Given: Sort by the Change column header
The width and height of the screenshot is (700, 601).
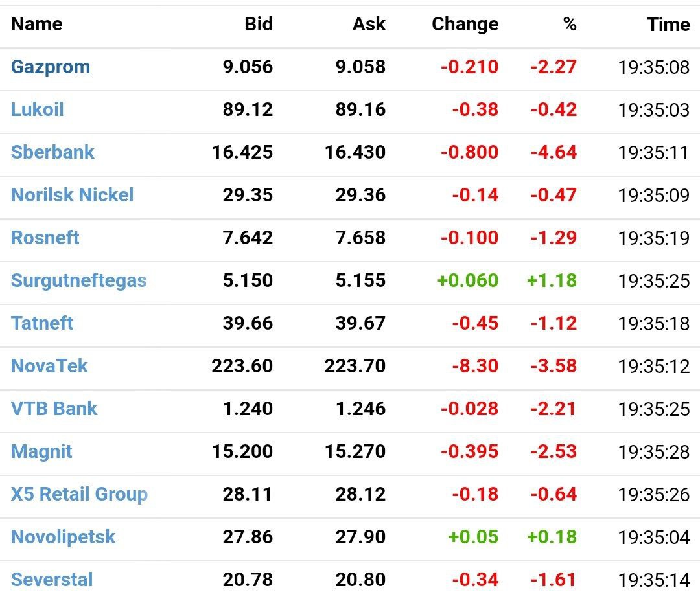Looking at the screenshot, I should (x=465, y=25).
